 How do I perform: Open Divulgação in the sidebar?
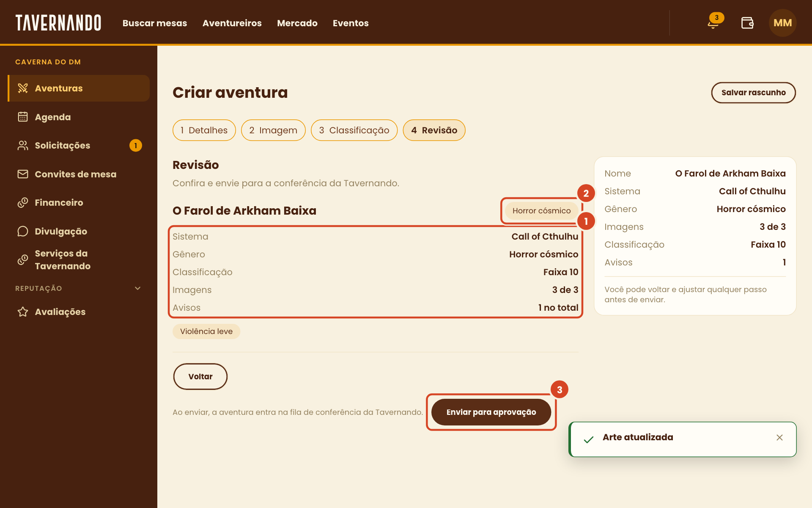[x=79, y=231]
